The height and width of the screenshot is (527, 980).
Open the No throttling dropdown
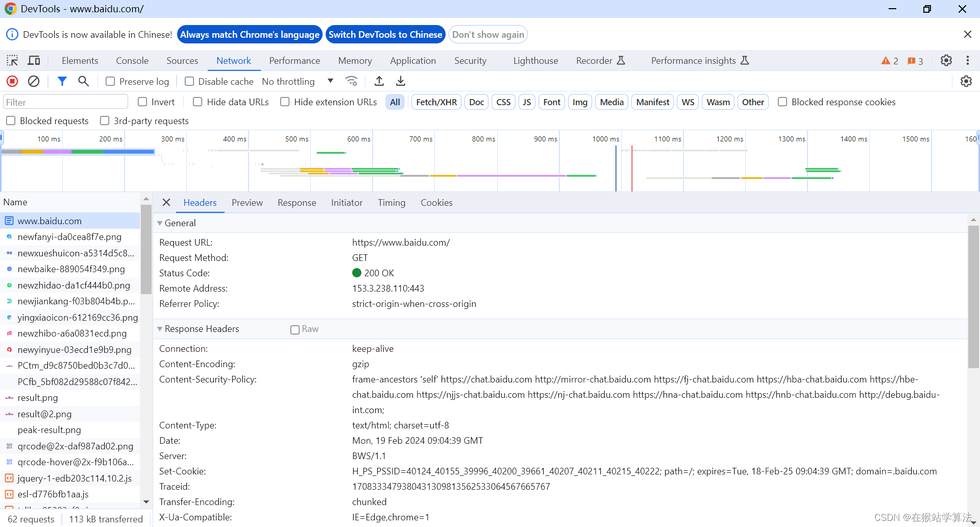click(x=298, y=81)
